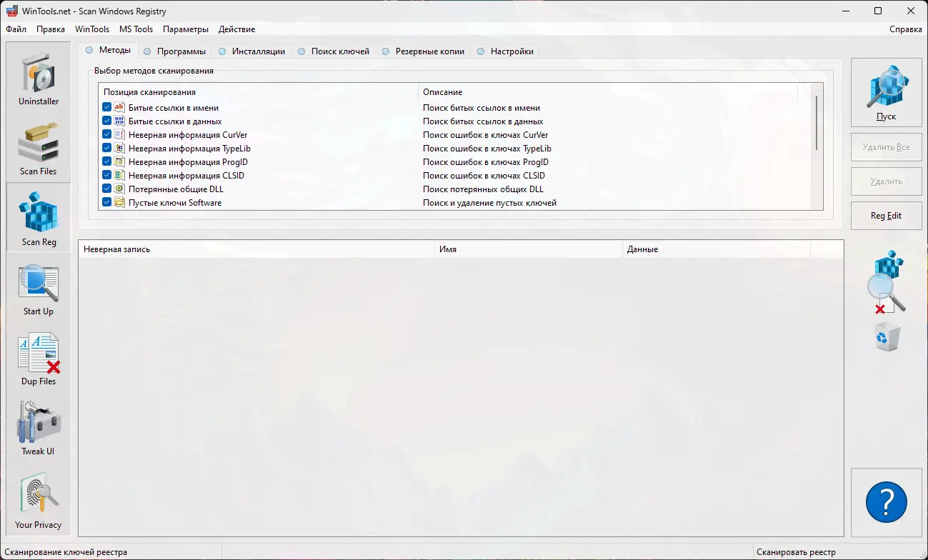928x560 pixels.
Task: Open the Файл menu
Action: [16, 29]
